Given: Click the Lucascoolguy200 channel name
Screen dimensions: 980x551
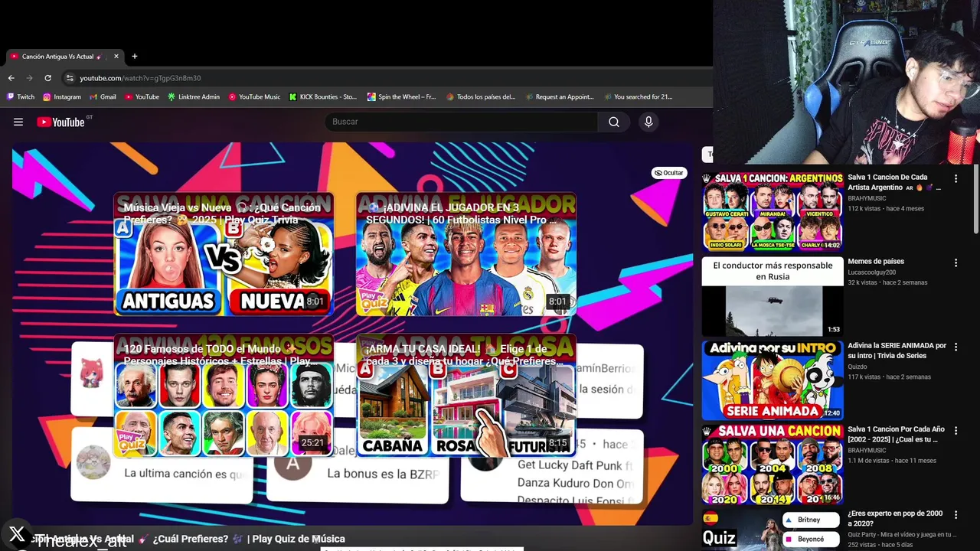Looking at the screenshot, I should pos(871,272).
